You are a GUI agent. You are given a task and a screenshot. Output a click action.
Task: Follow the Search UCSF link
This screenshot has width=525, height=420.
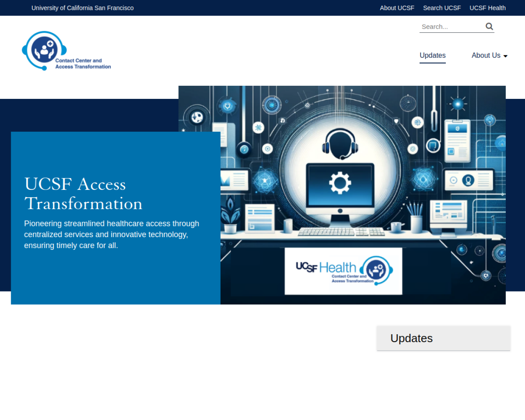(x=442, y=8)
